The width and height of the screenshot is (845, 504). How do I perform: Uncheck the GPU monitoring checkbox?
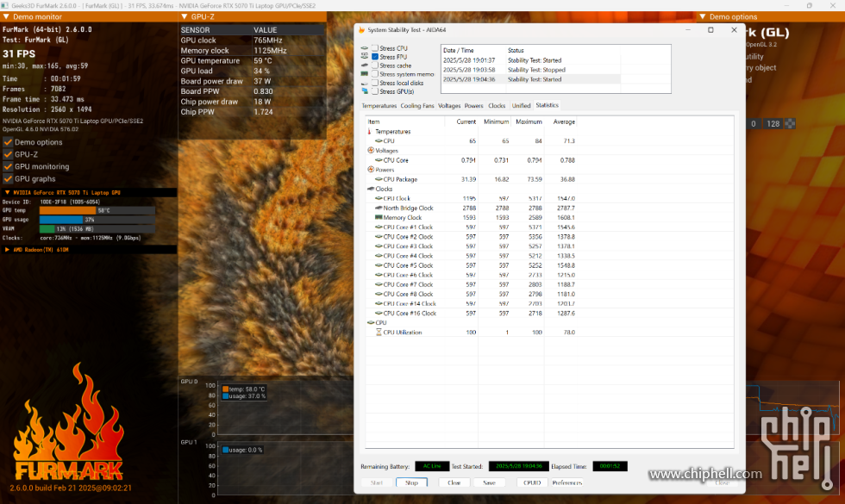point(8,167)
